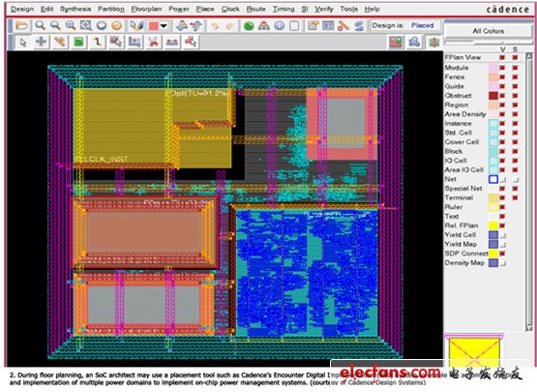Toggle Std. Cell selectable checkbox in S column

click(x=515, y=133)
